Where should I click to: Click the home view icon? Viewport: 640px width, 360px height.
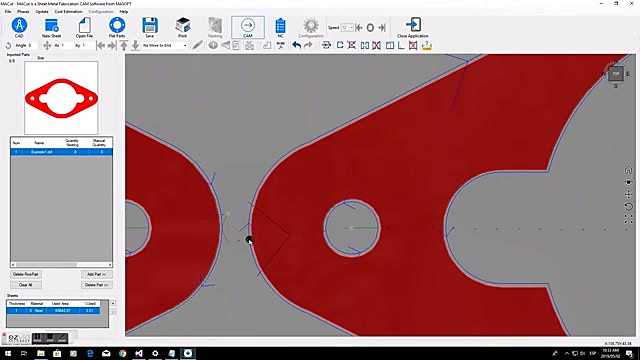click(629, 170)
